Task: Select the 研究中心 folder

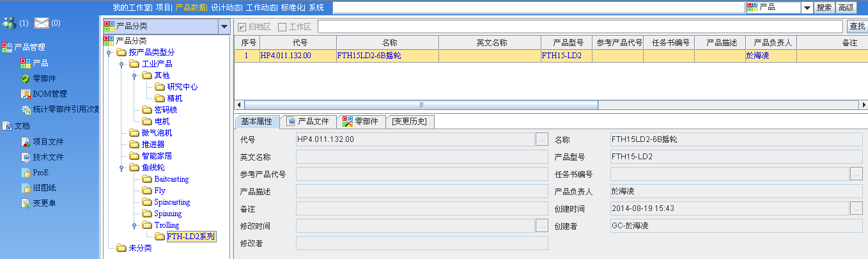Action: pyautogui.click(x=182, y=87)
